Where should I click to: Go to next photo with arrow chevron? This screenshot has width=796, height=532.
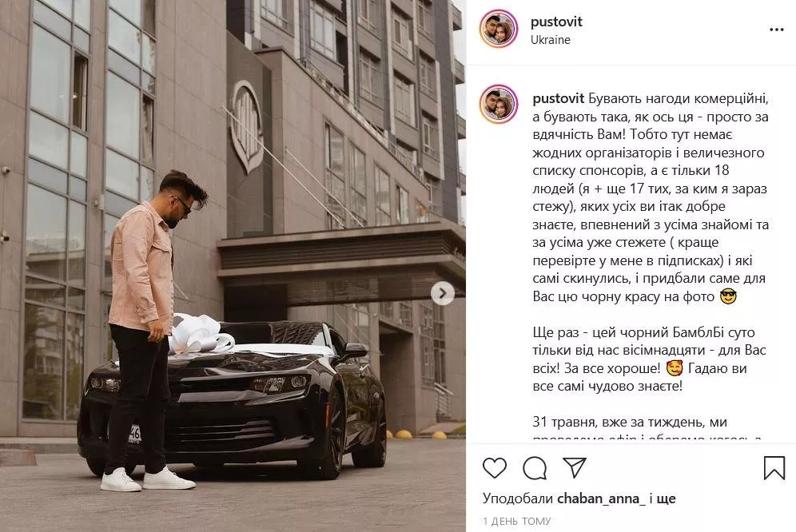[443, 293]
